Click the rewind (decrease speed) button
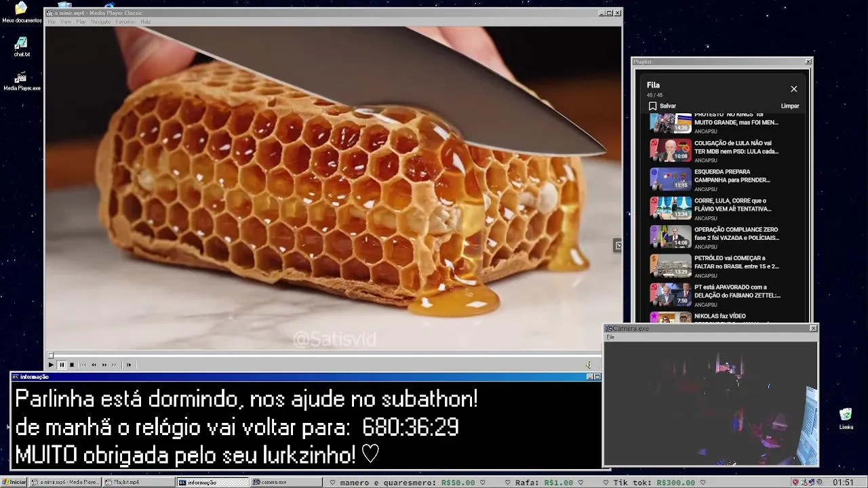This screenshot has height=488, width=868. click(x=94, y=365)
